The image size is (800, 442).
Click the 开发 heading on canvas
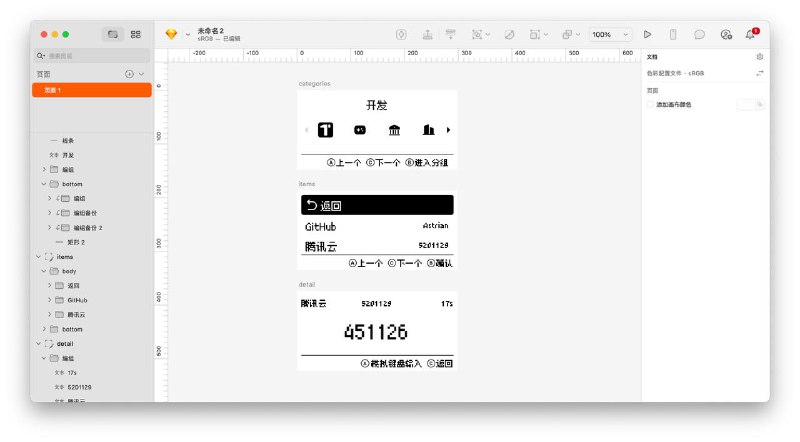tap(377, 105)
